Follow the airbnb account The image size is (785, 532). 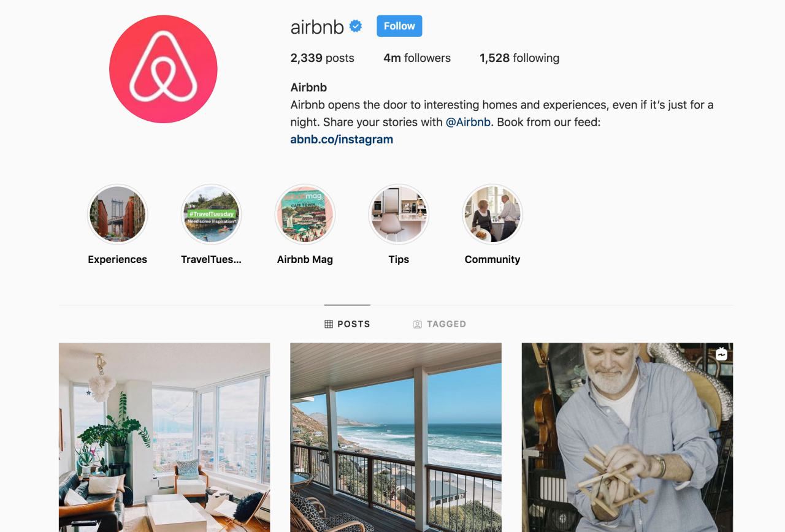click(399, 26)
